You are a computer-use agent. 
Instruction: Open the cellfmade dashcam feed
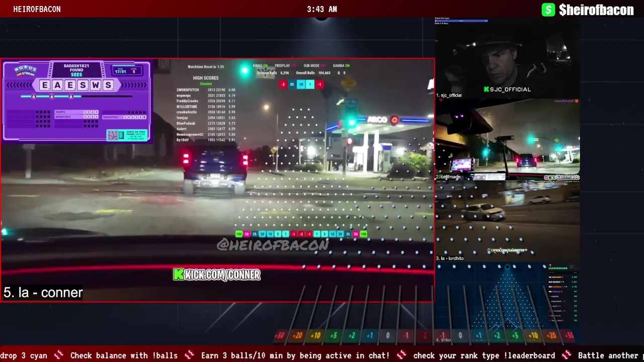508,139
